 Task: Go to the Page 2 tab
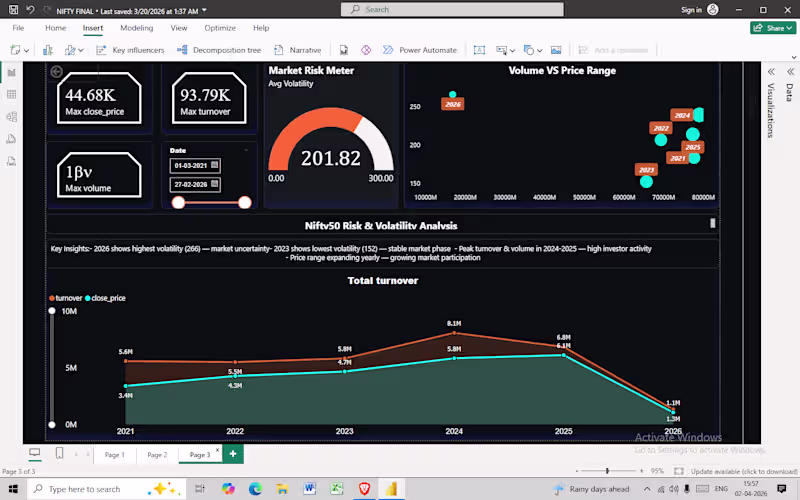click(157, 455)
